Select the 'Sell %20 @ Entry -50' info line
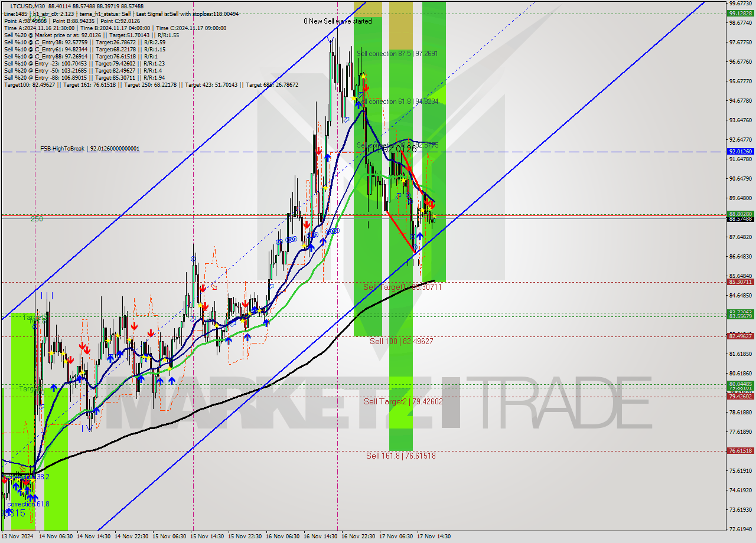 click(83, 70)
